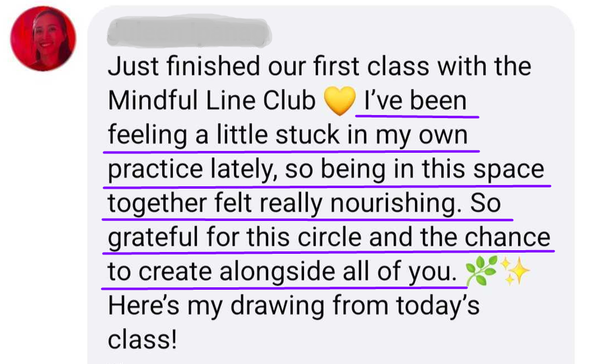Click the sparkles emoji
Screen dimensions: 590x364
pyautogui.click(x=515, y=270)
